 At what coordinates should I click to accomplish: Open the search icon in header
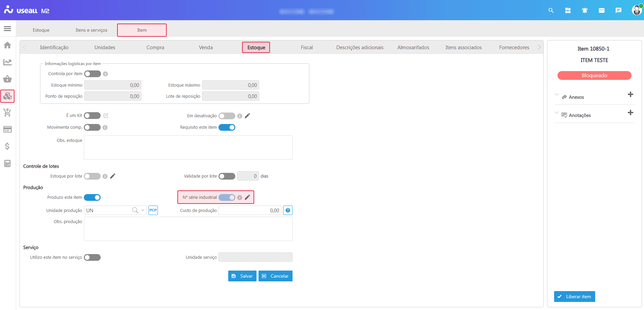click(551, 10)
